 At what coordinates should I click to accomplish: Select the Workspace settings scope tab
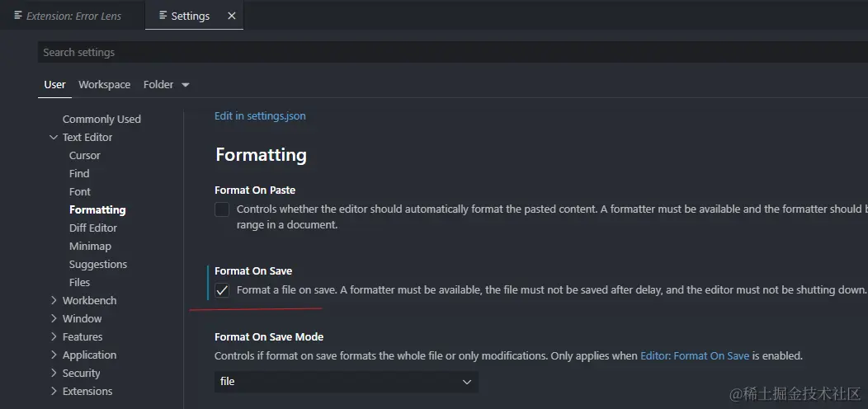tap(104, 84)
